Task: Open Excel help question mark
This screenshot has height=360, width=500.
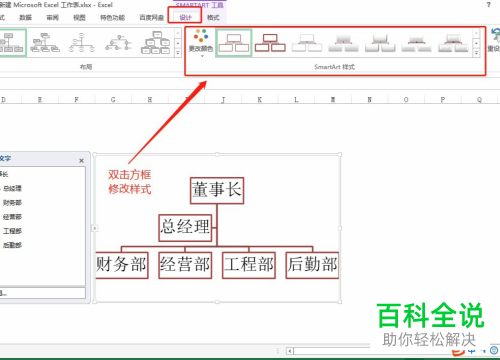Action: (489, 5)
